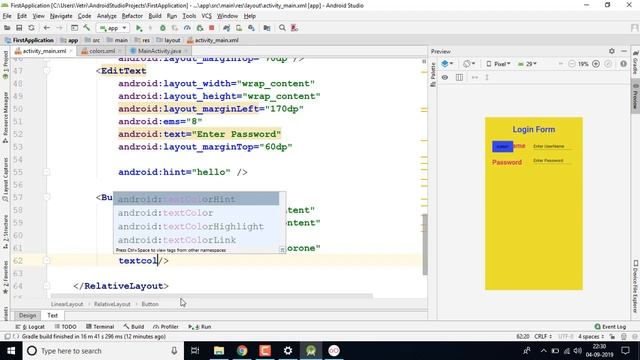Switch to Design editor tab
This screenshot has width=640, height=360.
click(27, 316)
